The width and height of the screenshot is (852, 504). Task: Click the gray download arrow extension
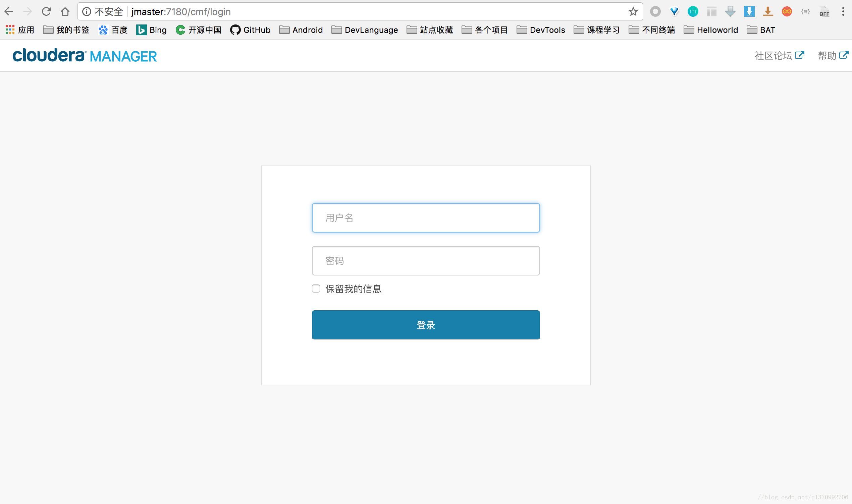point(730,11)
